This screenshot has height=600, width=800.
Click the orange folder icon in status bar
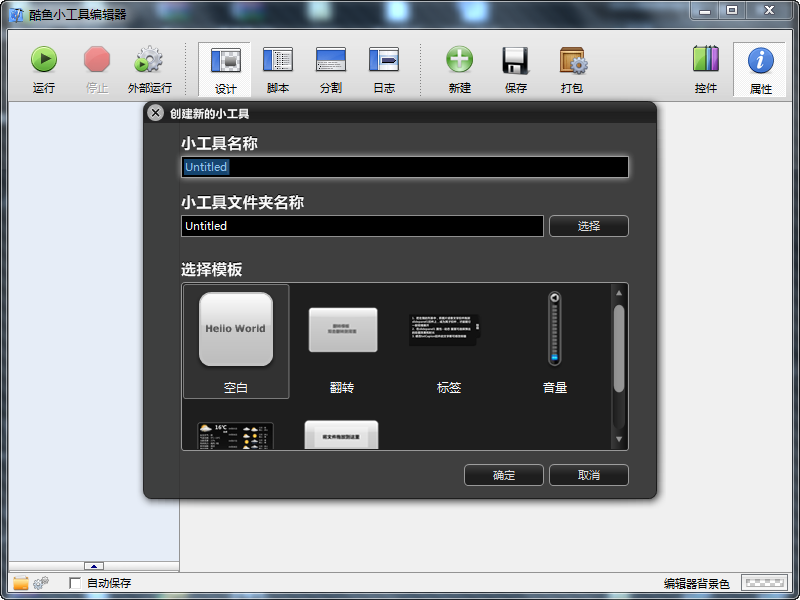tap(20, 583)
